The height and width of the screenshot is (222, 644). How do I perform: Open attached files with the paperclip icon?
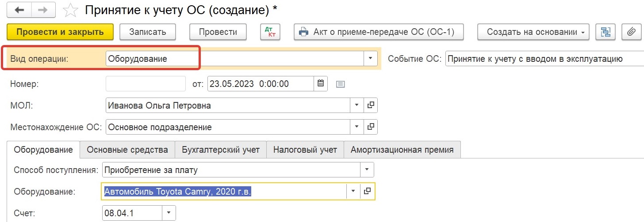tap(631, 32)
